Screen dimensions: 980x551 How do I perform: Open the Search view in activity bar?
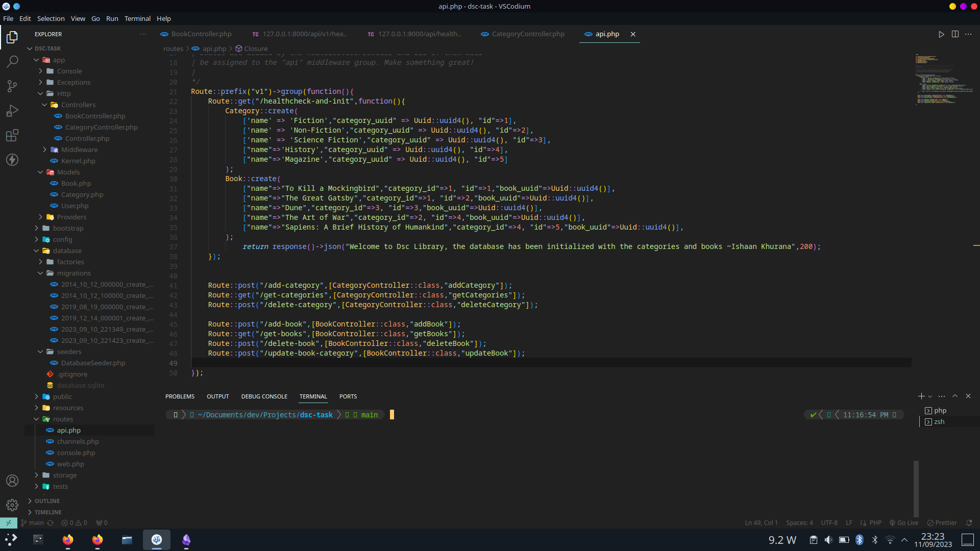point(12,62)
